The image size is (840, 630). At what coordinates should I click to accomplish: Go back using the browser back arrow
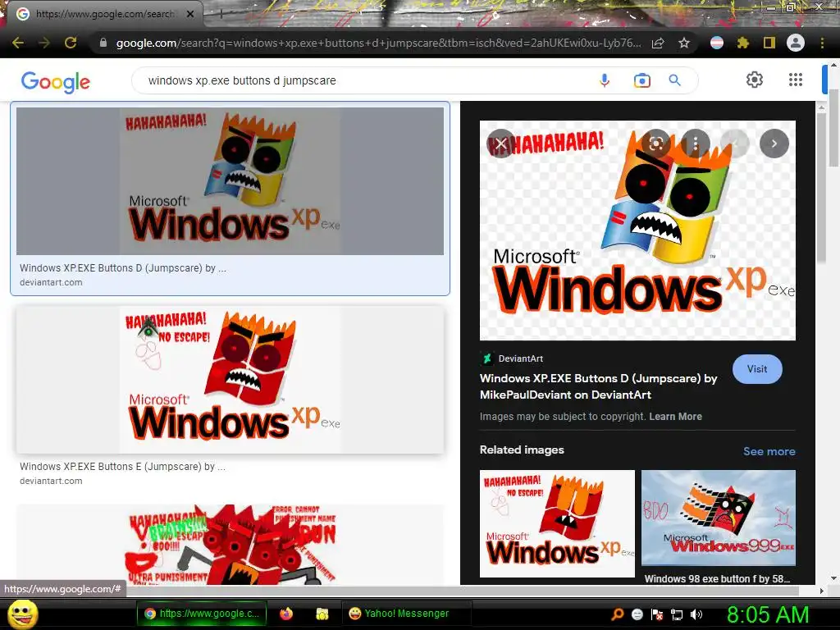[x=18, y=43]
